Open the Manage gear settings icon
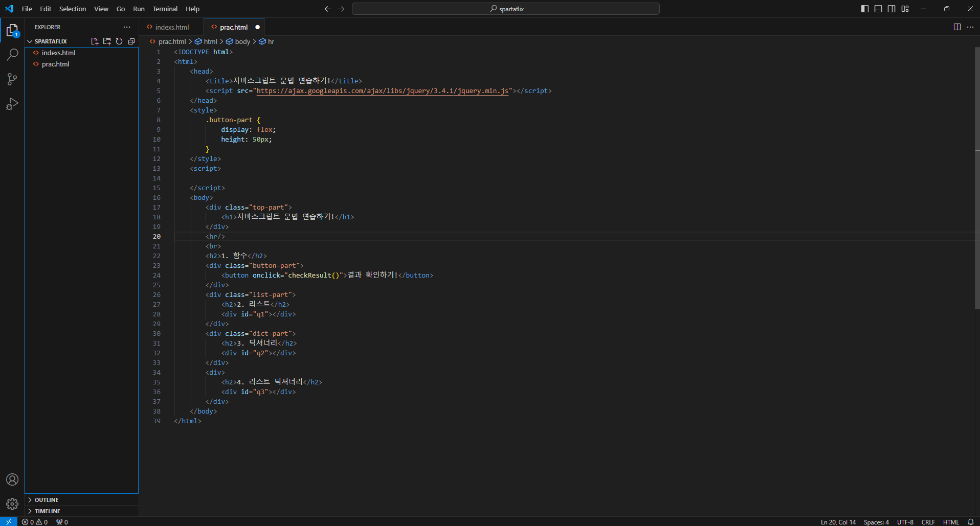The image size is (980, 526). (x=12, y=504)
